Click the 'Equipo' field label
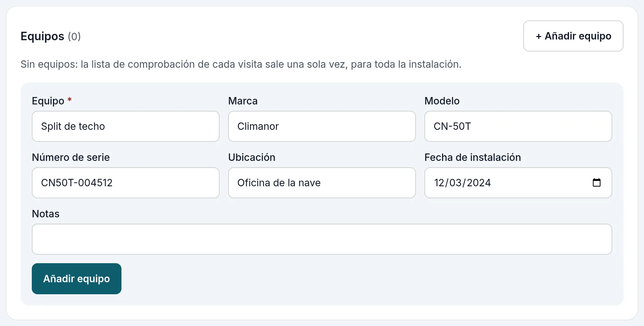644x326 pixels. click(48, 101)
